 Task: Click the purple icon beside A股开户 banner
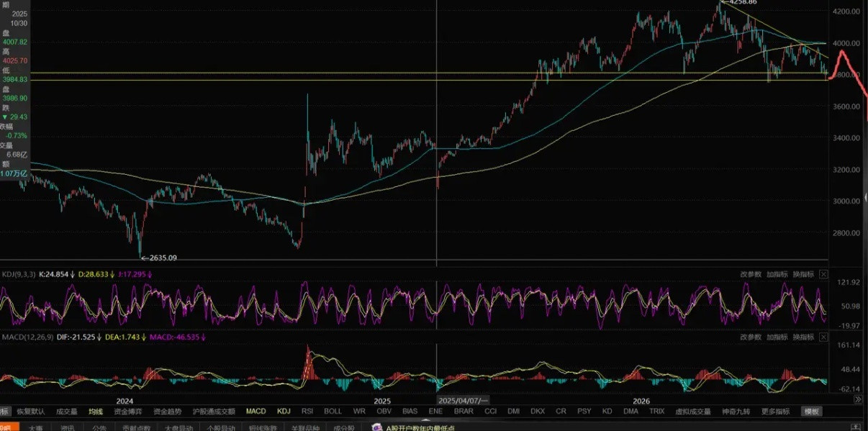376,427
